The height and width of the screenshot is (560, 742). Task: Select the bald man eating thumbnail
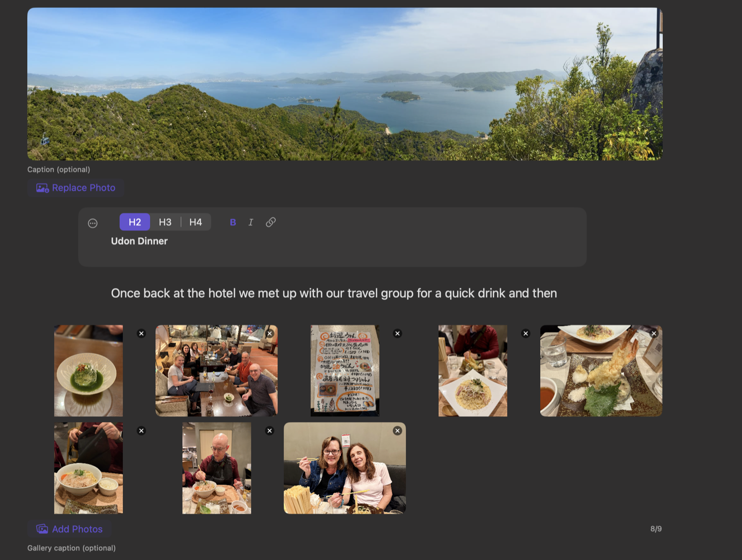(x=217, y=468)
